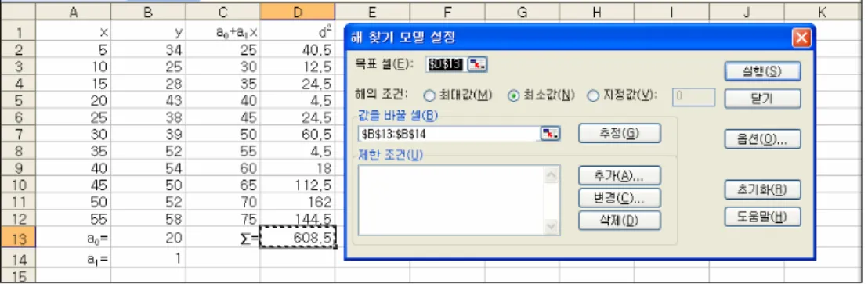Open the 옵션(O)... settings
This screenshot has height=284, width=868.
click(762, 139)
